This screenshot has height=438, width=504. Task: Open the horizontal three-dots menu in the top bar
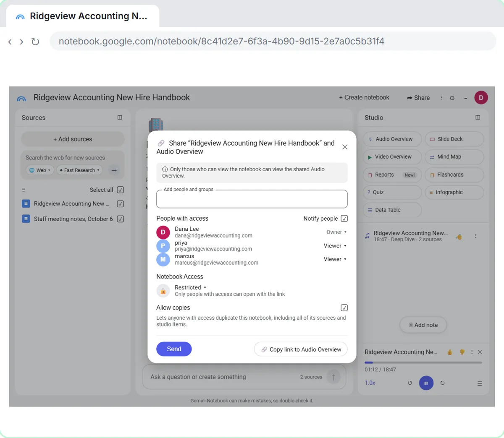click(465, 98)
